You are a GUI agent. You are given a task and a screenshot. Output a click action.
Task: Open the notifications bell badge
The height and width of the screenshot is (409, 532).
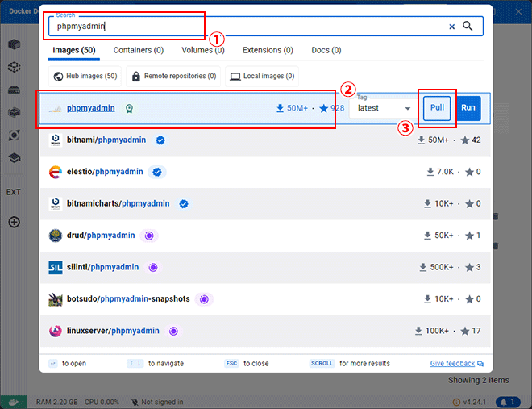pos(508,403)
